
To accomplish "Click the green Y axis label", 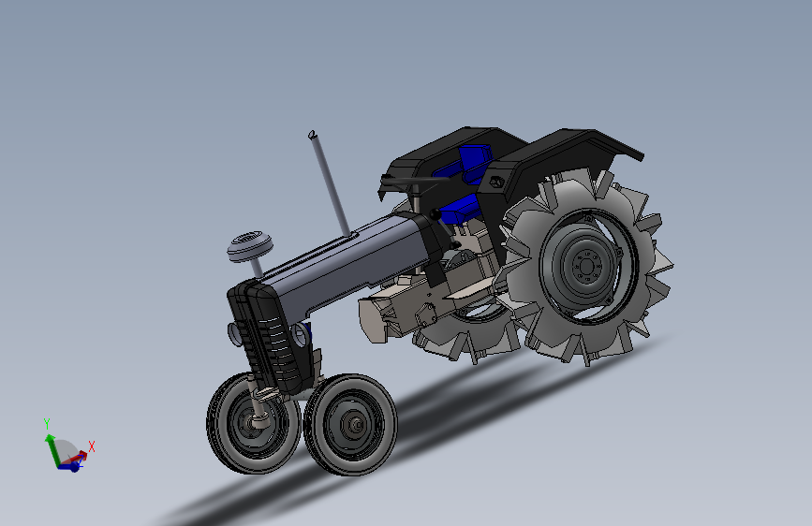I will coord(47,424).
